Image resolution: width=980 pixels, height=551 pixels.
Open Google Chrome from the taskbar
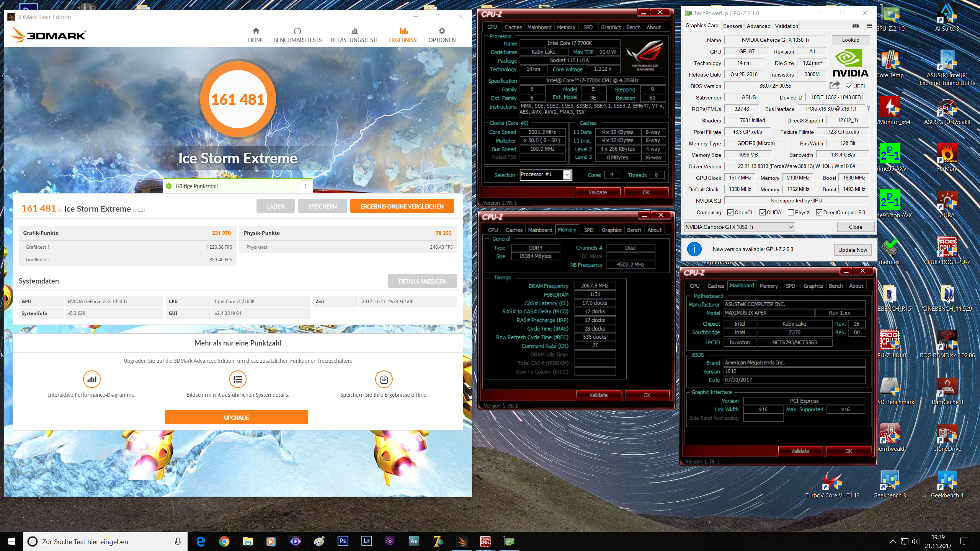click(224, 541)
